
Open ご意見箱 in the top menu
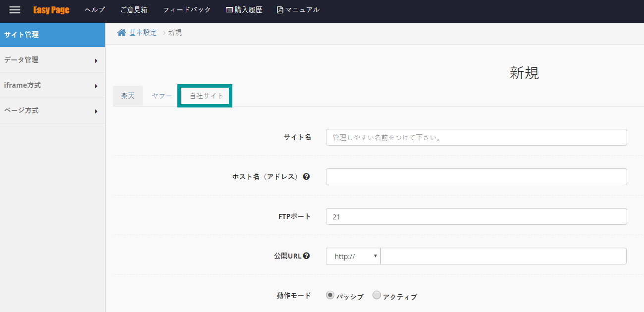tap(134, 10)
